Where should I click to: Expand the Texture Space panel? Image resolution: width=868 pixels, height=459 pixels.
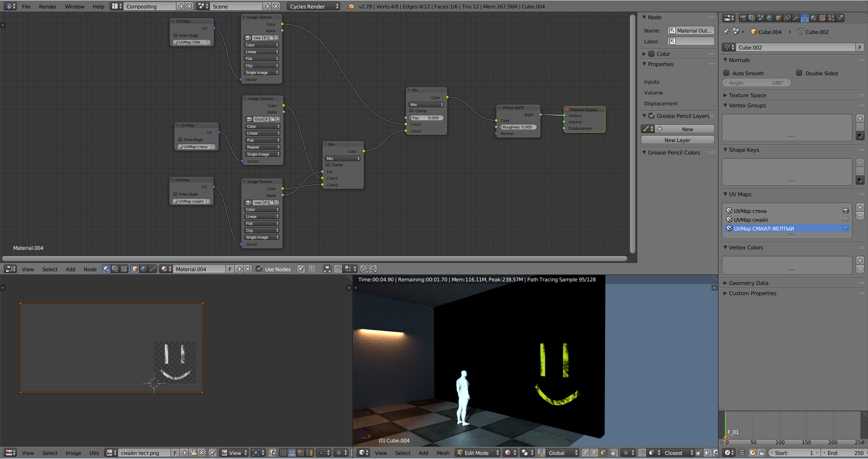[x=747, y=95]
